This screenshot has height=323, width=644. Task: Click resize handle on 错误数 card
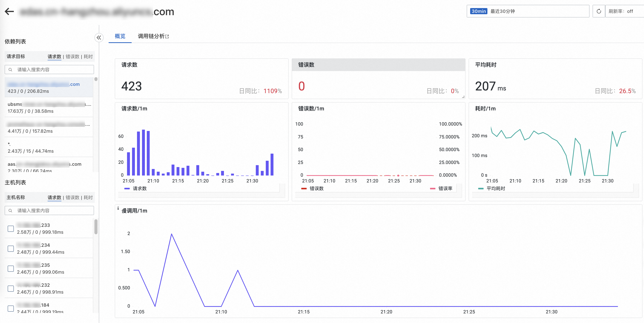click(463, 97)
